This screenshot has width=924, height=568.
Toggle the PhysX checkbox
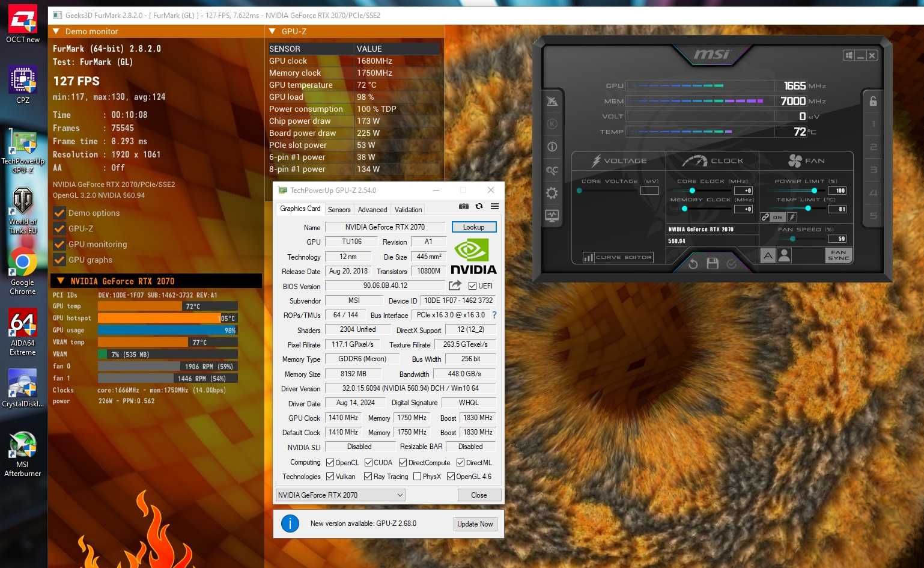click(417, 477)
